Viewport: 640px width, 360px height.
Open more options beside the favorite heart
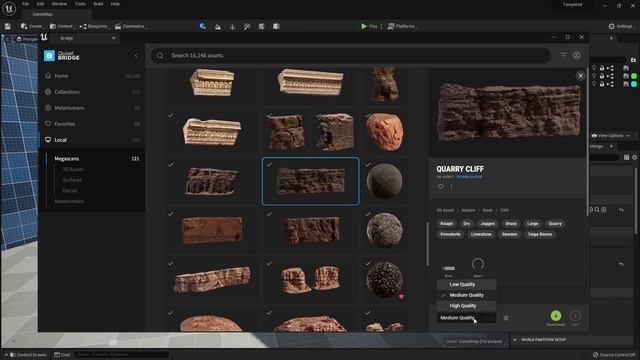click(451, 187)
